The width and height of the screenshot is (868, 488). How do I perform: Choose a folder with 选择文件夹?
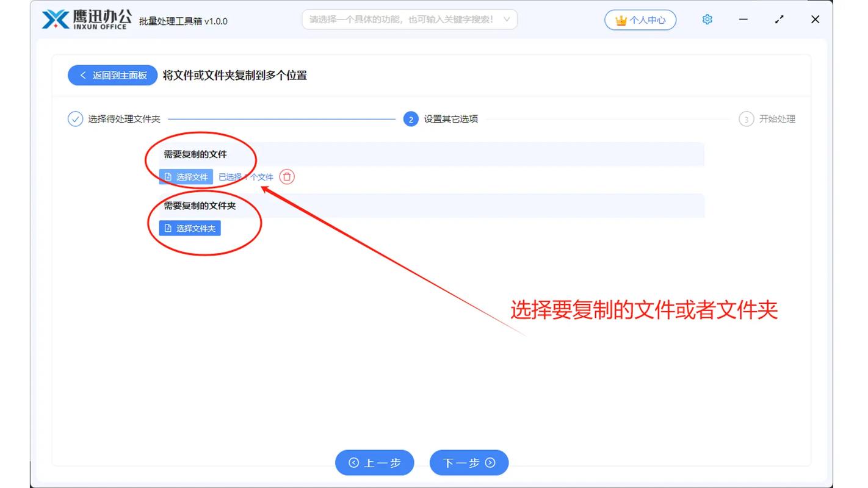pyautogui.click(x=189, y=228)
